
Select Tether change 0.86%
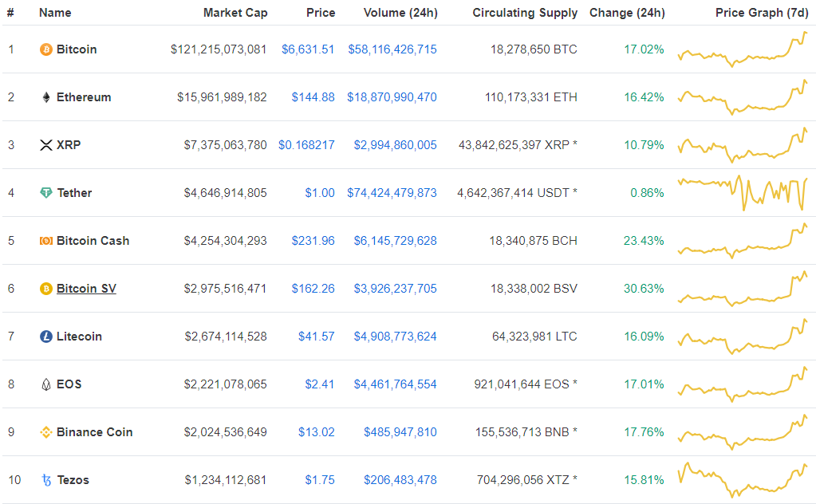[x=648, y=193]
